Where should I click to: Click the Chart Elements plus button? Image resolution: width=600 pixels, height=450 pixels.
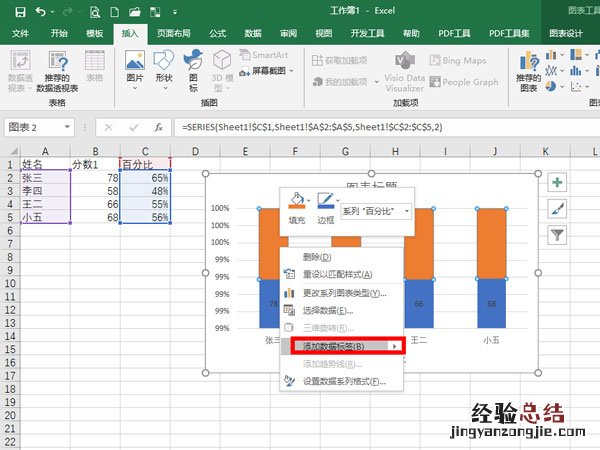[x=558, y=183]
